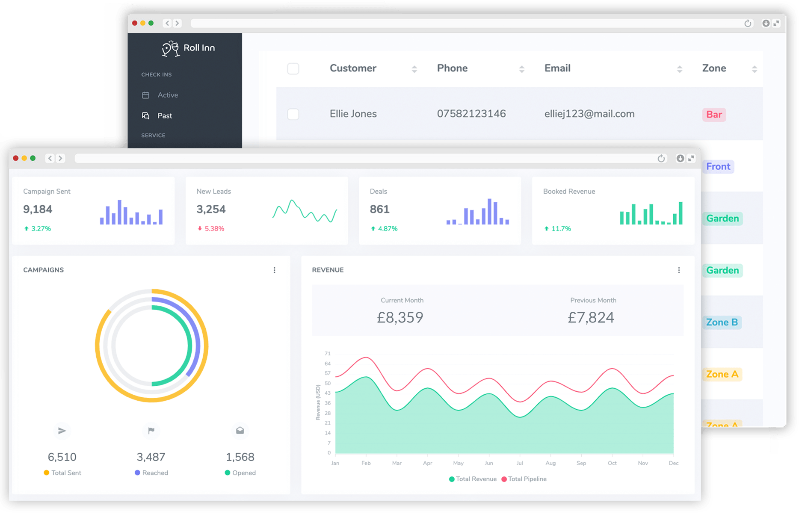
Task: Click the CHECK INS sidebar section heading
Action: click(x=157, y=74)
